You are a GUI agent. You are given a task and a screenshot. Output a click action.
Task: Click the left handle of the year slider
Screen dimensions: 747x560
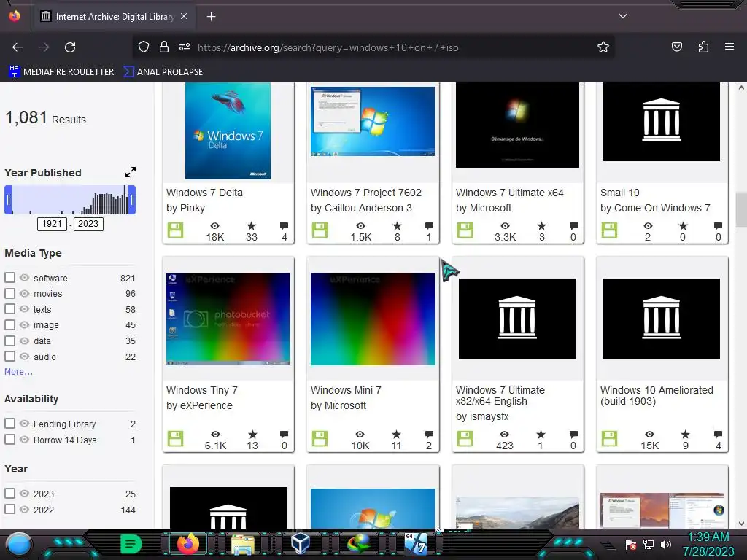coord(8,200)
